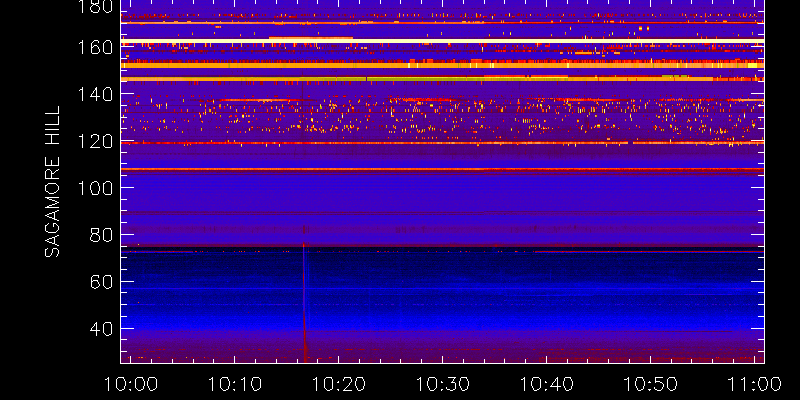Image resolution: width=800 pixels, height=400 pixels.
Task: Click the 10:40 time axis label
Action: tap(547, 384)
